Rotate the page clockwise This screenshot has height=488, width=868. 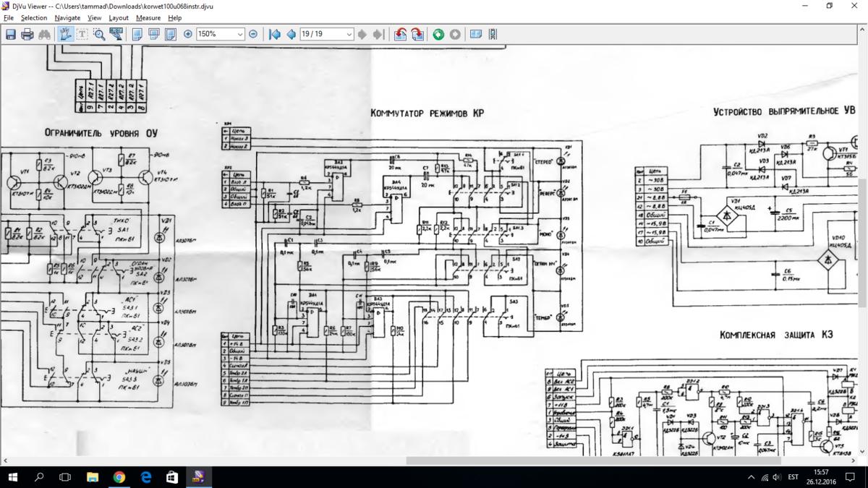click(x=417, y=34)
